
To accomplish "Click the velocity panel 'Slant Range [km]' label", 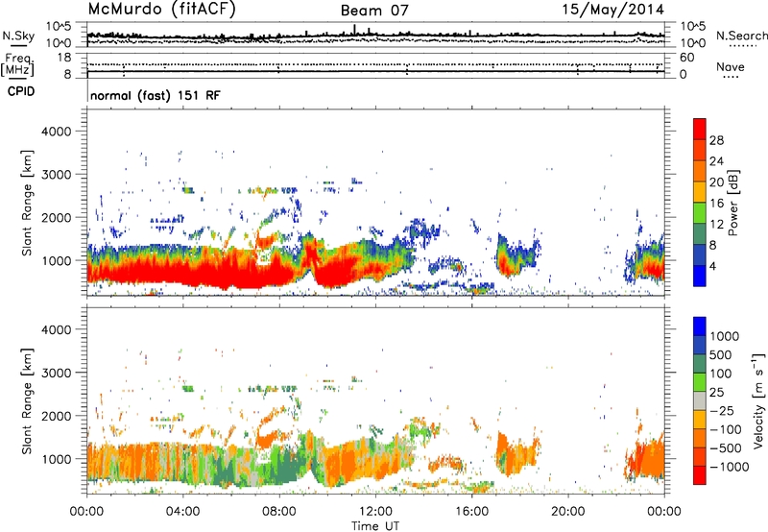I will pyautogui.click(x=27, y=400).
